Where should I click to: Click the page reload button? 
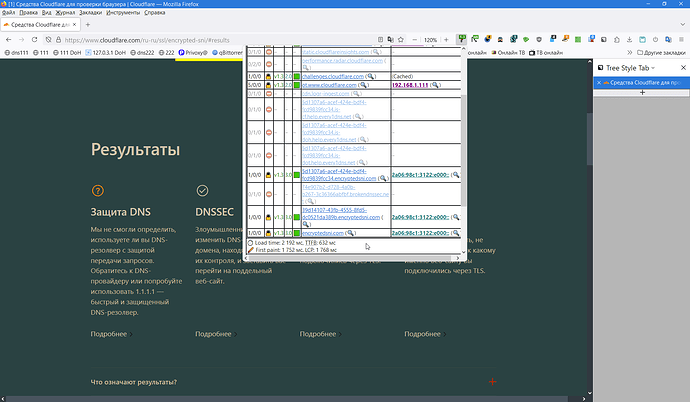(x=34, y=40)
